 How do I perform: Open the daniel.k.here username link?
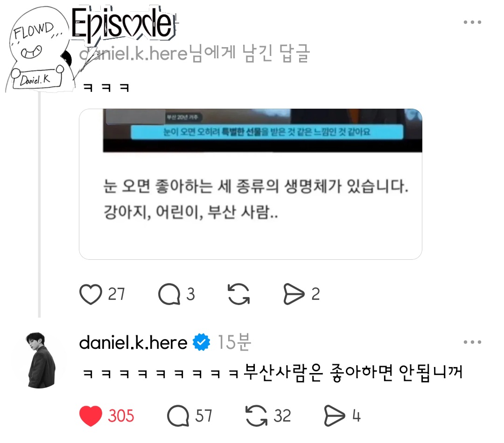[x=133, y=342]
